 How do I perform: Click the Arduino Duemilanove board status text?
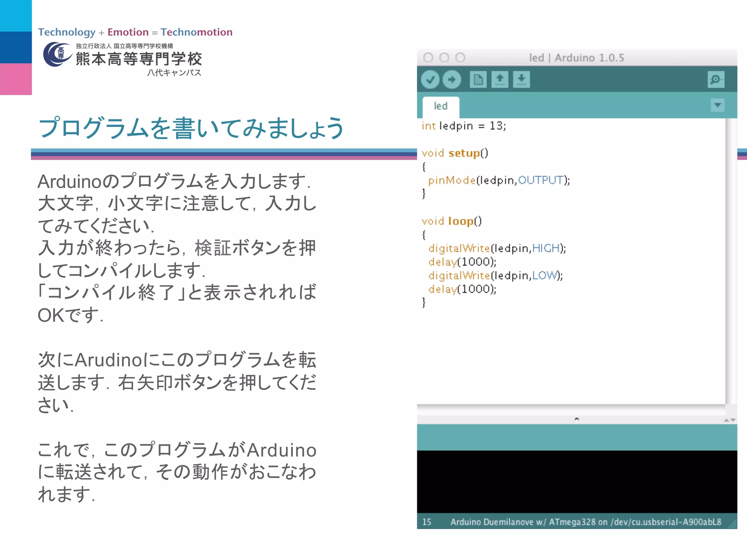coord(585,522)
